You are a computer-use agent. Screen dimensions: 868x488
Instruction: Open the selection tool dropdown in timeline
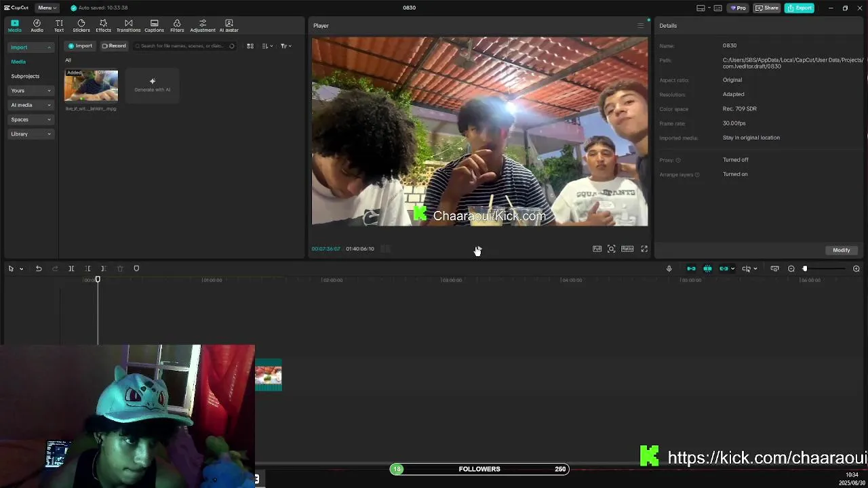(21, 269)
